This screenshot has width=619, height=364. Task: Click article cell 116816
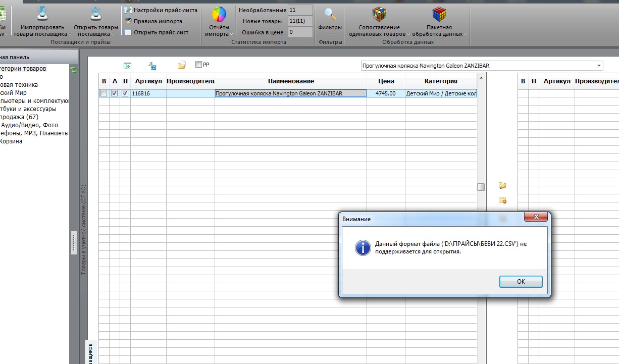(148, 93)
